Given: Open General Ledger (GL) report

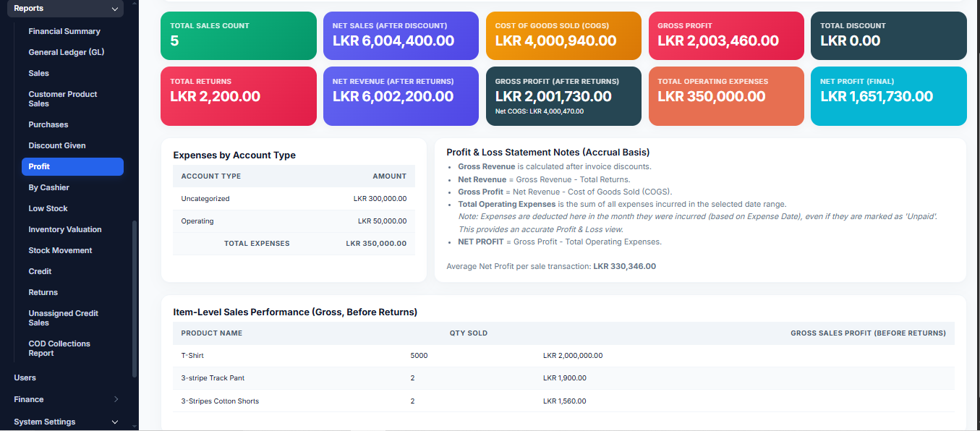Looking at the screenshot, I should 67,52.
